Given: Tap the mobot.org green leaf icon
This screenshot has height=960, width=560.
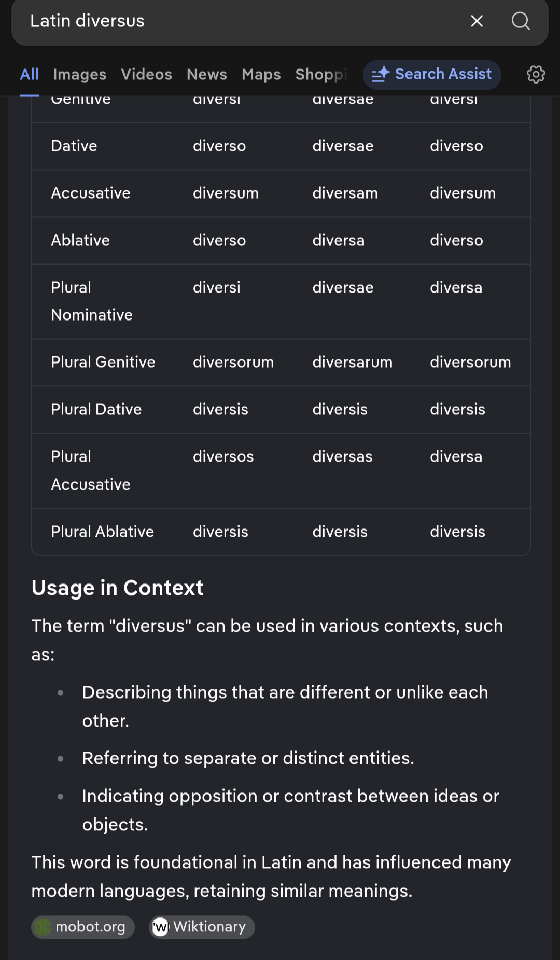Looking at the screenshot, I should 43,927.
